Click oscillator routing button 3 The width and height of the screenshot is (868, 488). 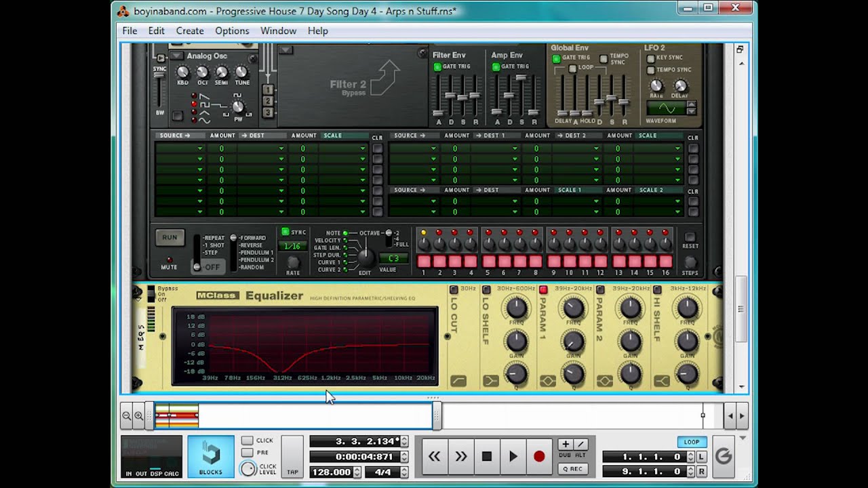tap(268, 113)
